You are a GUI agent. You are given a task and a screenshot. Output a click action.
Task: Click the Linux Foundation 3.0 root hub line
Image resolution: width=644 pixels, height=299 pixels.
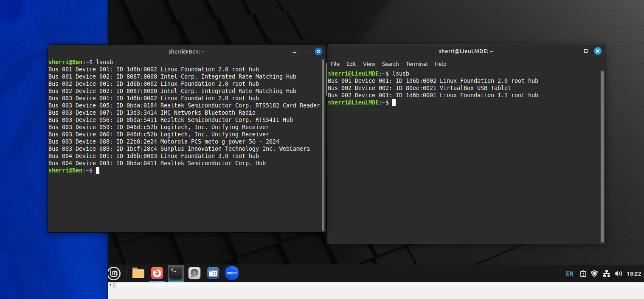(x=154, y=156)
